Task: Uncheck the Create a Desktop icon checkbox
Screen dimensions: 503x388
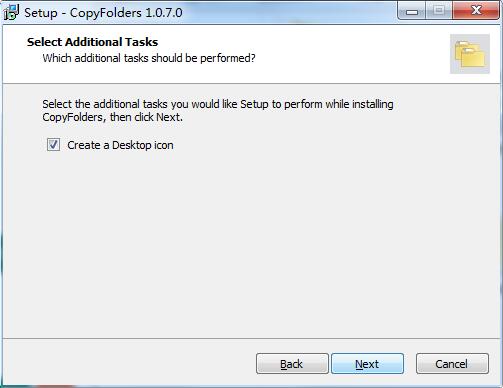Action: click(53, 145)
